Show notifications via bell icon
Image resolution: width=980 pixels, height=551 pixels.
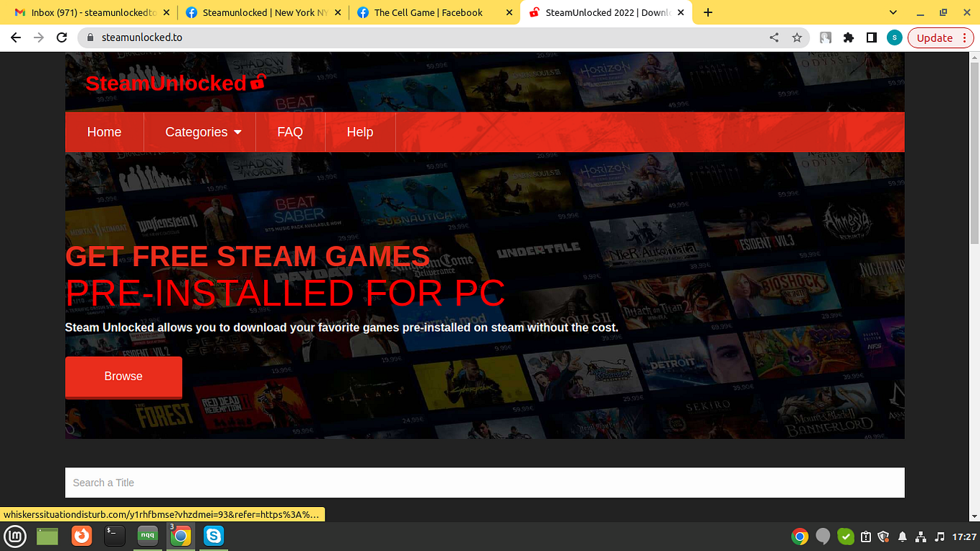click(x=902, y=537)
